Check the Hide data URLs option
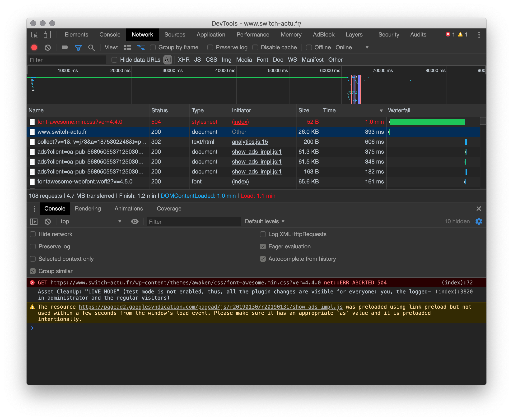Image resolution: width=513 pixels, height=420 pixels. (114, 60)
